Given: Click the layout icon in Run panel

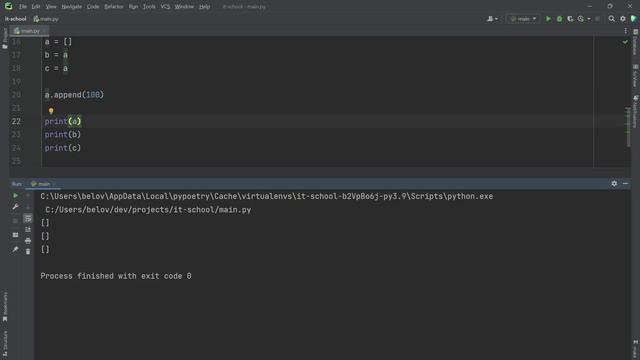Looking at the screenshot, I should pos(16,235).
